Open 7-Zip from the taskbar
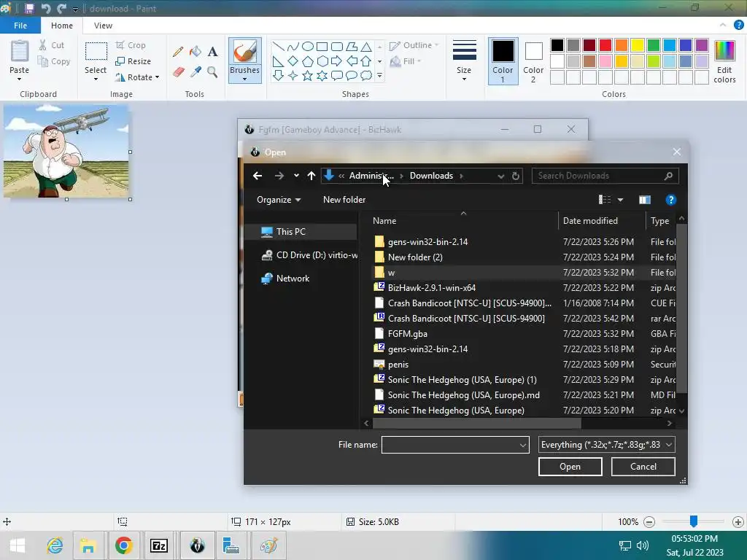747x560 pixels. pos(158,545)
